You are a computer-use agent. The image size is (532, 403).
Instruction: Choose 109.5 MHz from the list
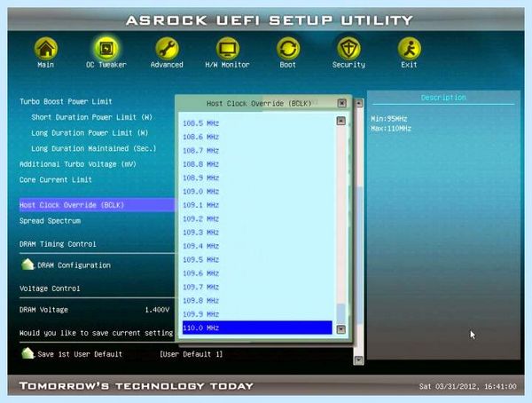click(x=201, y=259)
